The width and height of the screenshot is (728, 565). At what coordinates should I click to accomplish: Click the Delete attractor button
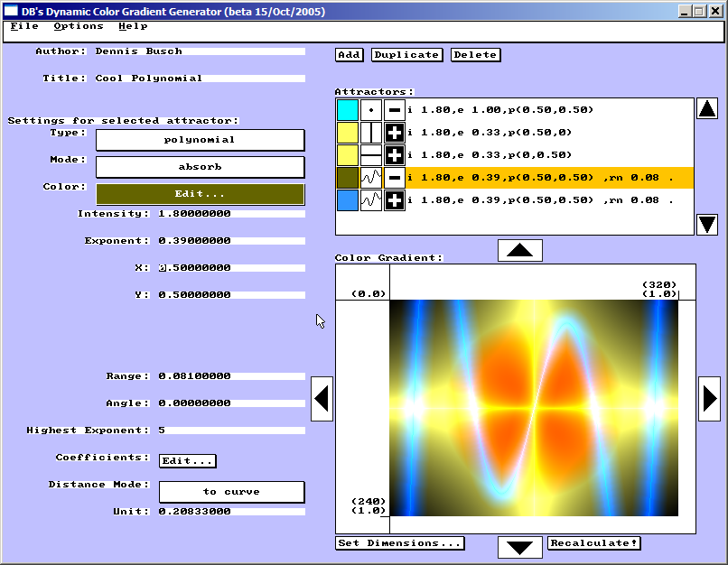pyautogui.click(x=475, y=55)
